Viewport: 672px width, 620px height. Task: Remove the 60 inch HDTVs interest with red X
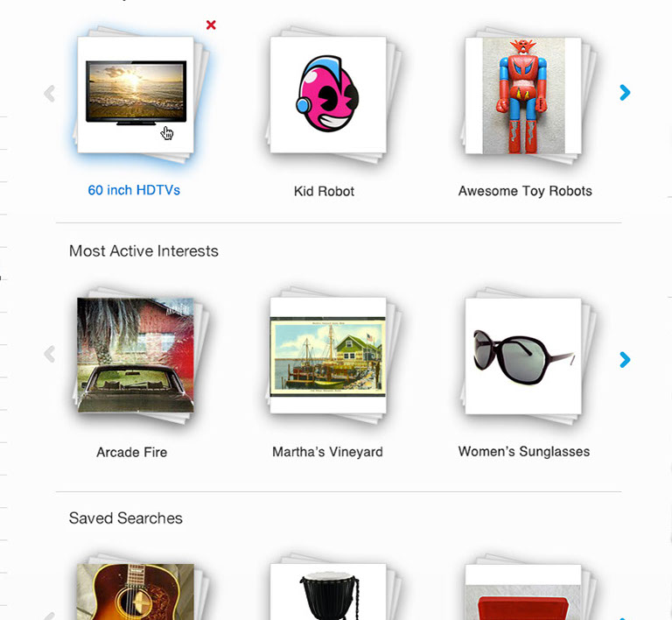211,25
